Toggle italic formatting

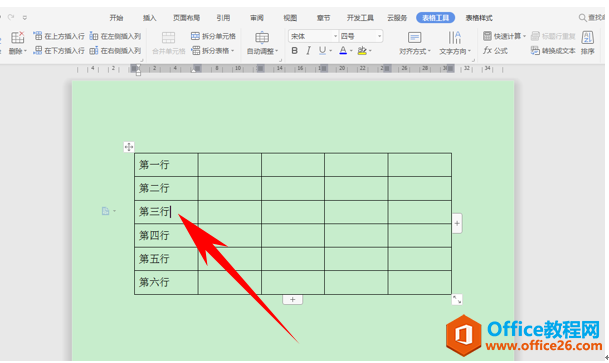308,50
